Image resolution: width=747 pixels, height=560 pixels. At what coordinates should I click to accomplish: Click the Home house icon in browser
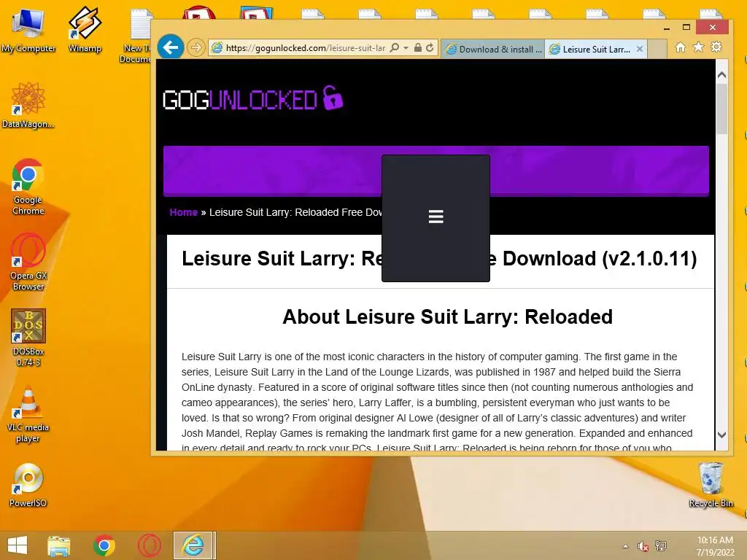click(681, 47)
